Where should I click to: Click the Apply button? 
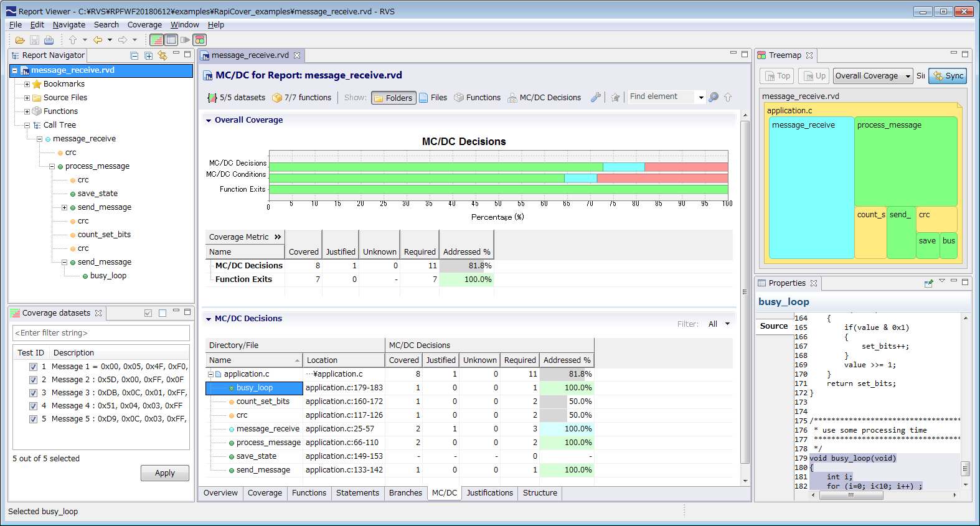164,473
